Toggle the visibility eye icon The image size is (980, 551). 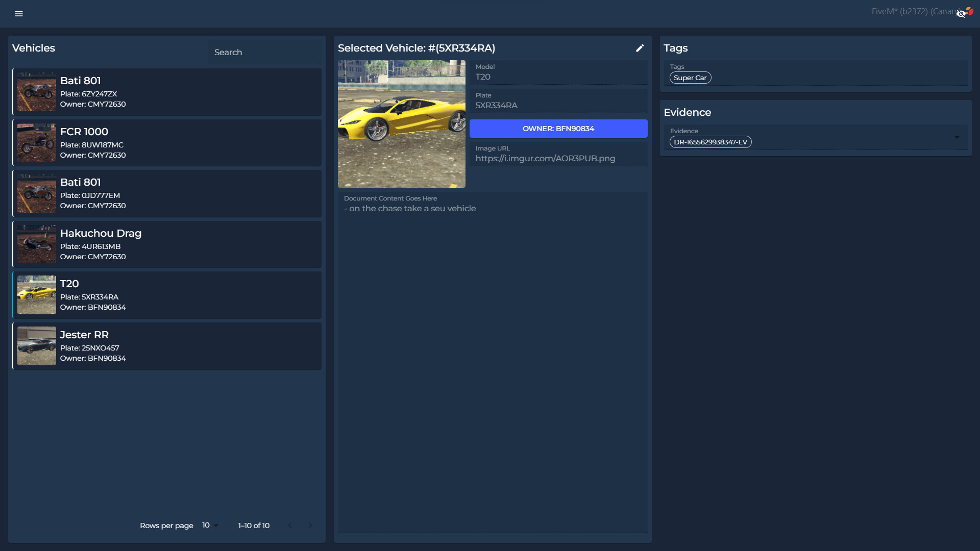tap(961, 14)
